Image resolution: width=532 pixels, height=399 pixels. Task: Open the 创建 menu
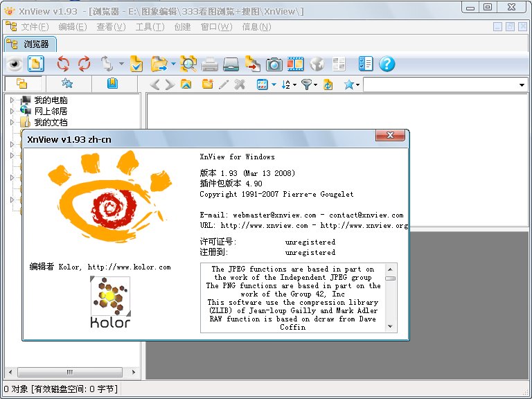(182, 27)
